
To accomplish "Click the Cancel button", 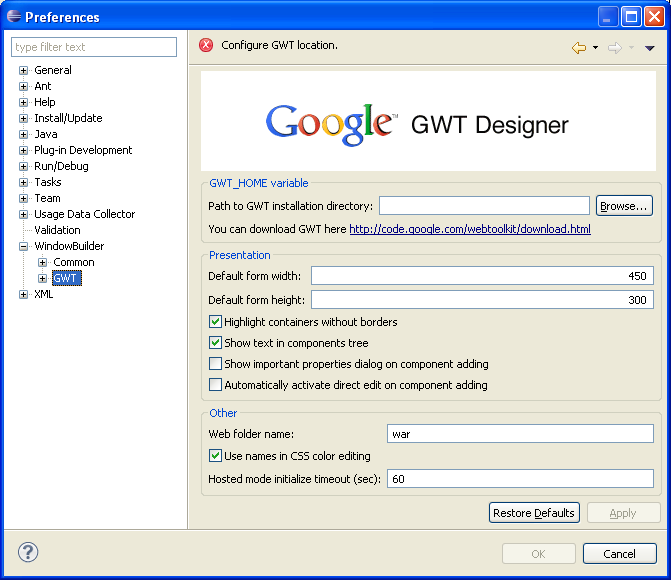I will pos(619,554).
